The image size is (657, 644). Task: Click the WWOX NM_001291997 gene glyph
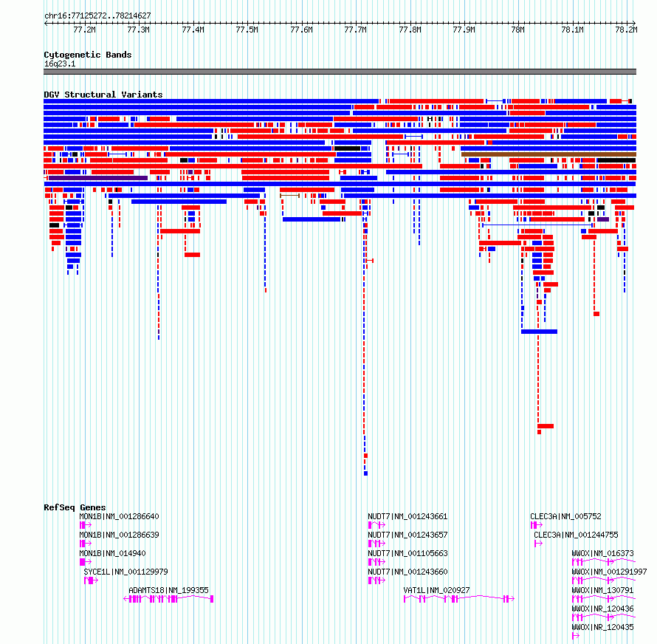[604, 580]
